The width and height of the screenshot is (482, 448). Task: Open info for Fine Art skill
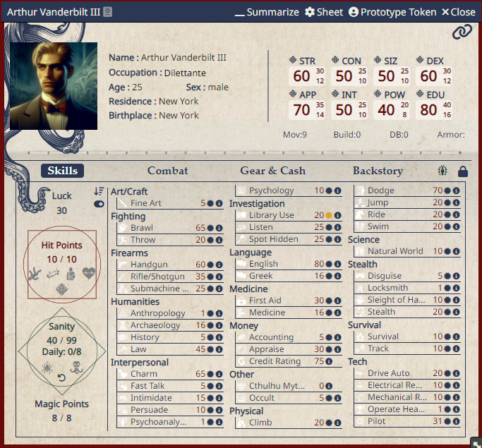point(219,203)
